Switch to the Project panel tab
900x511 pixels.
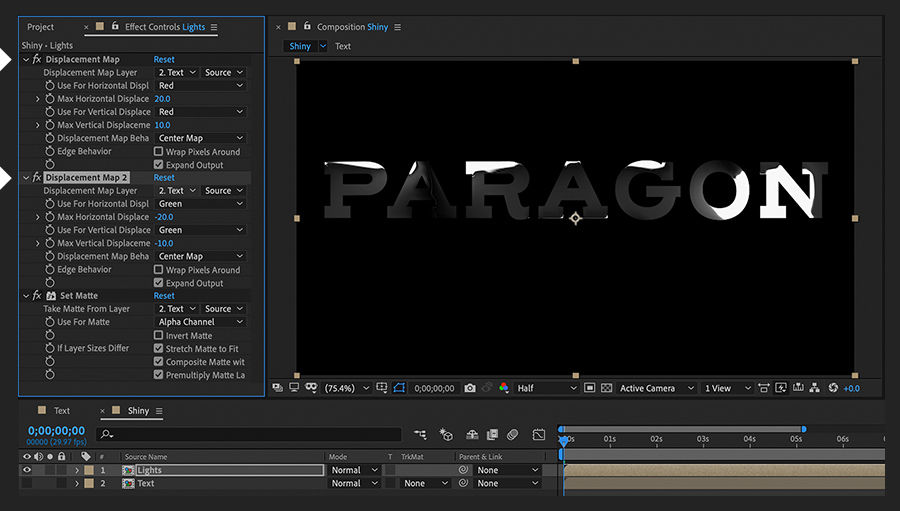tap(41, 27)
